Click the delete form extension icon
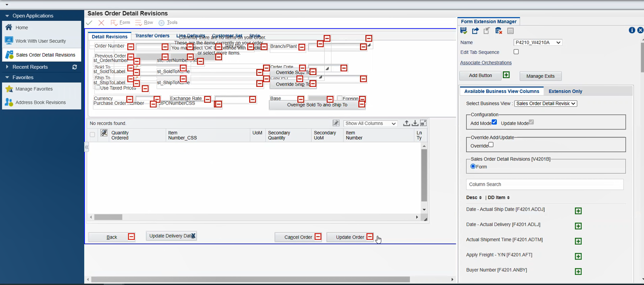The width and height of the screenshot is (644, 285). click(499, 31)
